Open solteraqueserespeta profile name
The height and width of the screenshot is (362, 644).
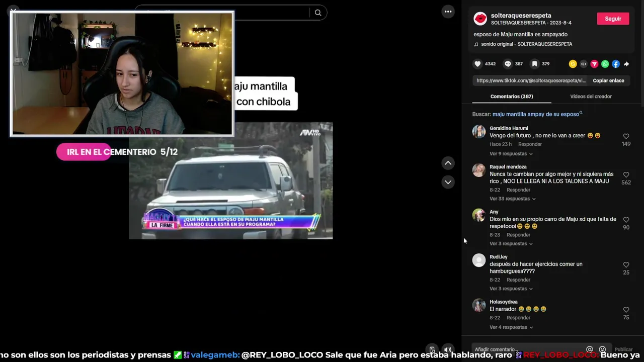point(521,16)
